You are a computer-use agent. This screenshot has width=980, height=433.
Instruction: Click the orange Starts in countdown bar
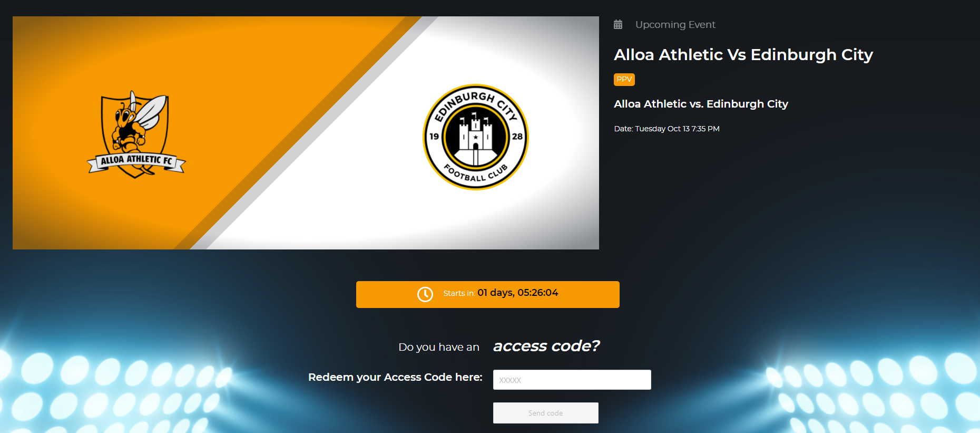[x=487, y=294]
